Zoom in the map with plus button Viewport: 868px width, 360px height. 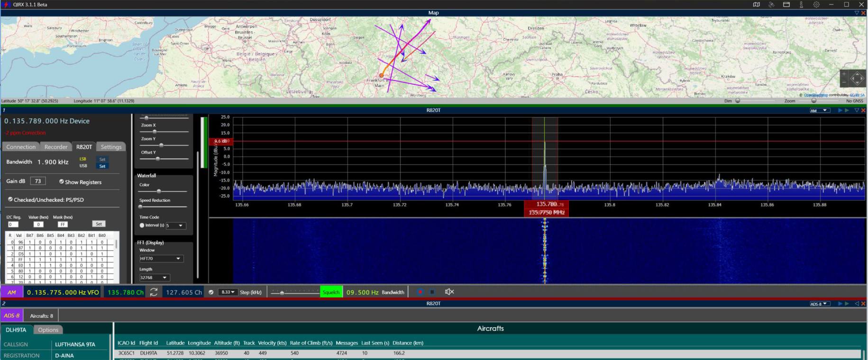844,74
